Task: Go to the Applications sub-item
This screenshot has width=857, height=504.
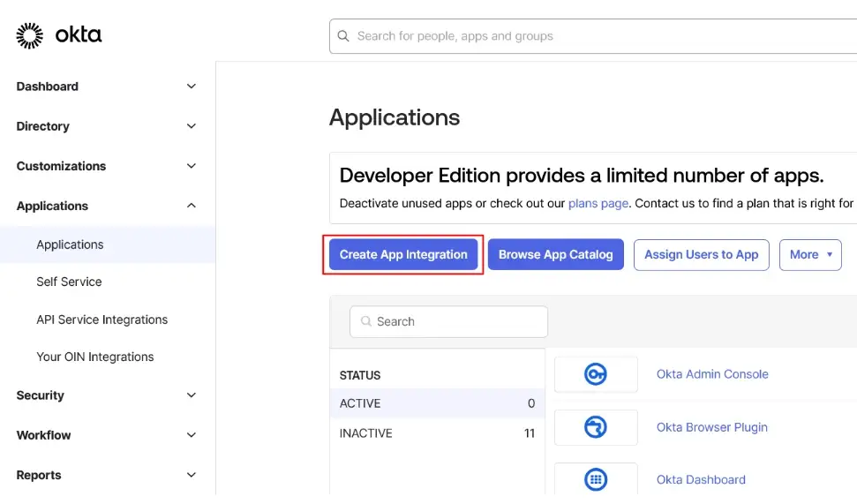Action: click(108, 244)
